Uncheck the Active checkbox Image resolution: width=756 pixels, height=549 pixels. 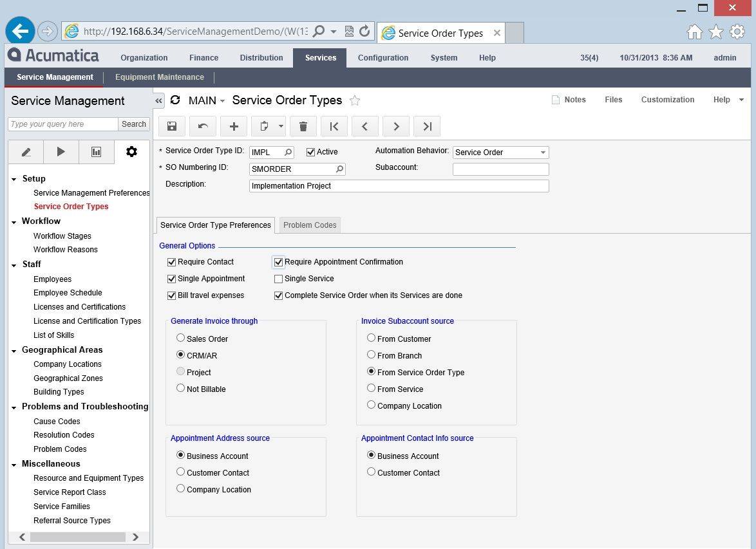click(x=310, y=151)
